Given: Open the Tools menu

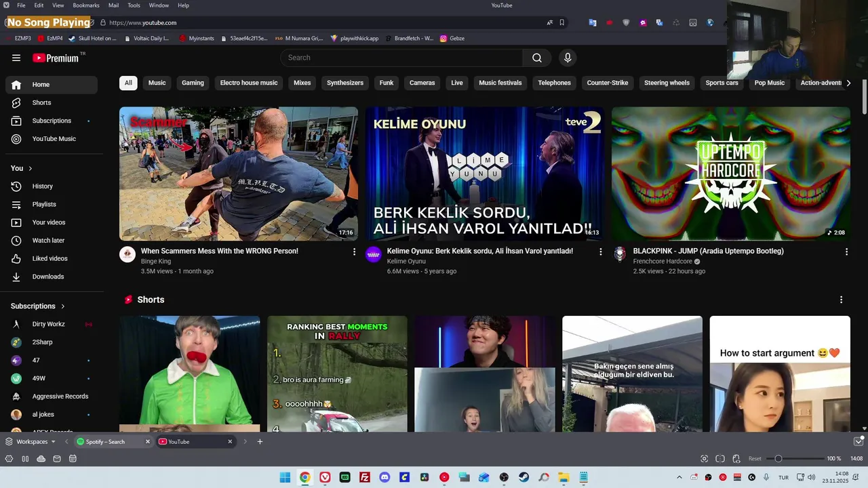Looking at the screenshot, I should click(134, 5).
